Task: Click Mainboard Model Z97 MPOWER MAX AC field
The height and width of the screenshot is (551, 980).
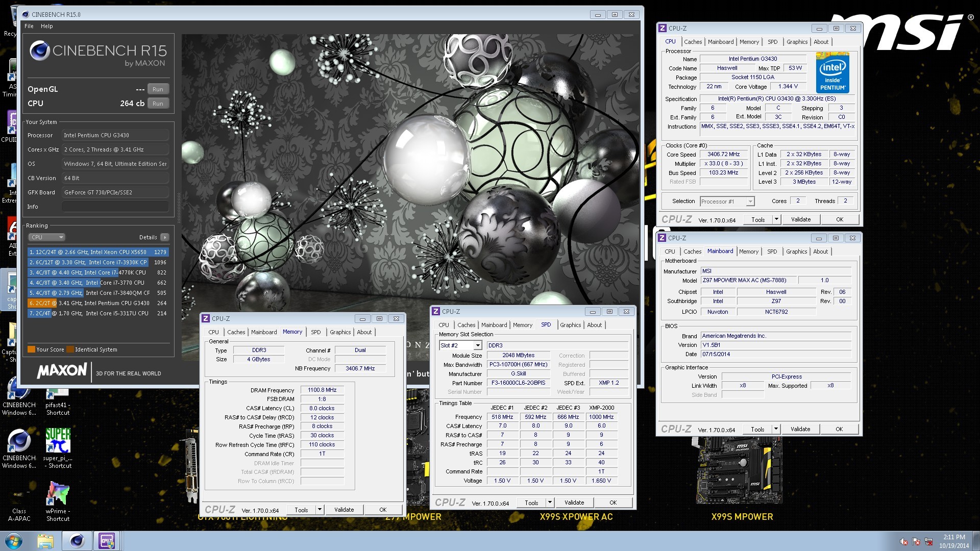Action: coord(748,280)
